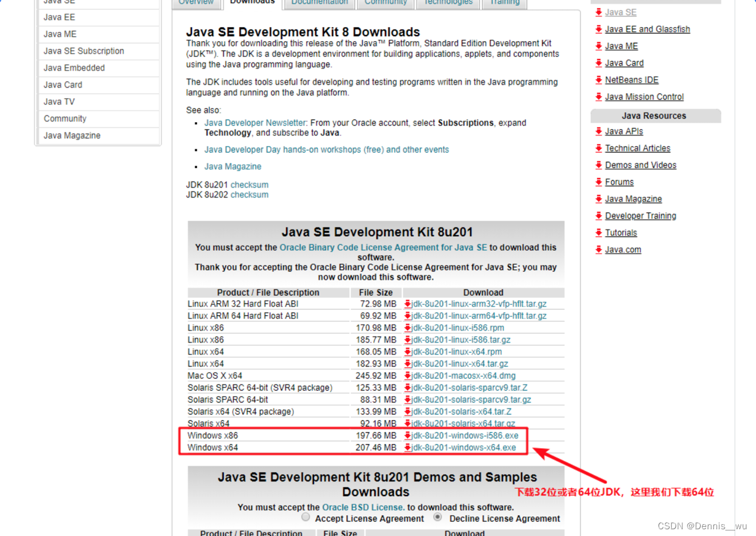Open Java Developer Day hands-on workshops link
Screen dimensions: 756x536
[x=326, y=150]
